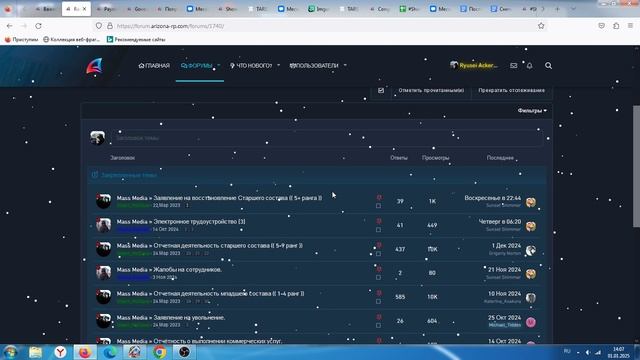Close the active browser tab
Image resolution: width=640 pixels, height=360 pixels.
(84, 9)
